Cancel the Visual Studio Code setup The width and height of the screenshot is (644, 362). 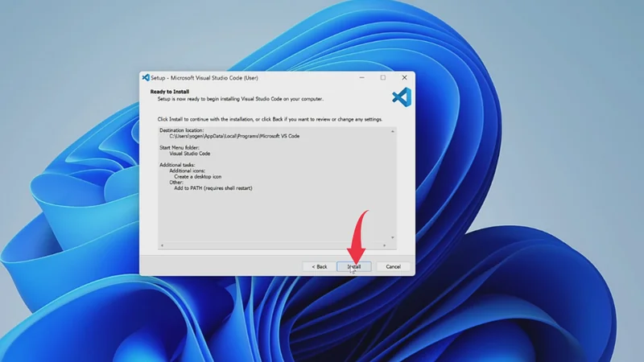[393, 266]
